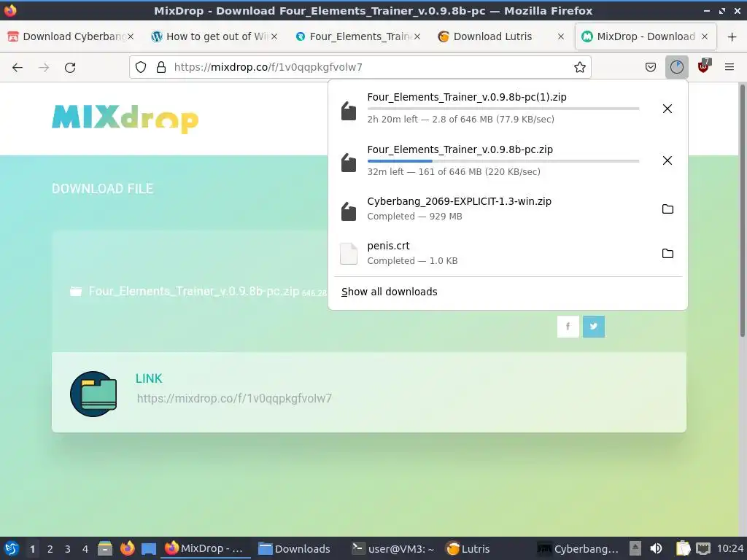Open folder containing penis.crt
The width and height of the screenshot is (747, 560).
click(667, 253)
